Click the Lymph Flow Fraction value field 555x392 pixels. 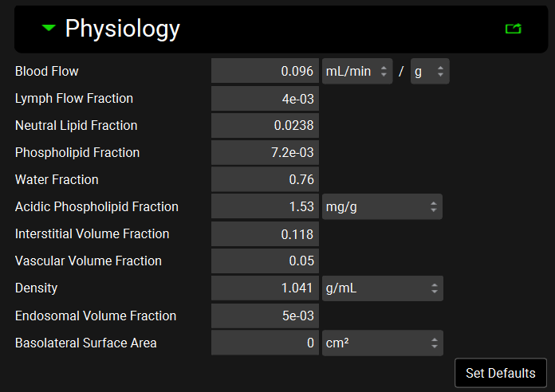pos(265,99)
